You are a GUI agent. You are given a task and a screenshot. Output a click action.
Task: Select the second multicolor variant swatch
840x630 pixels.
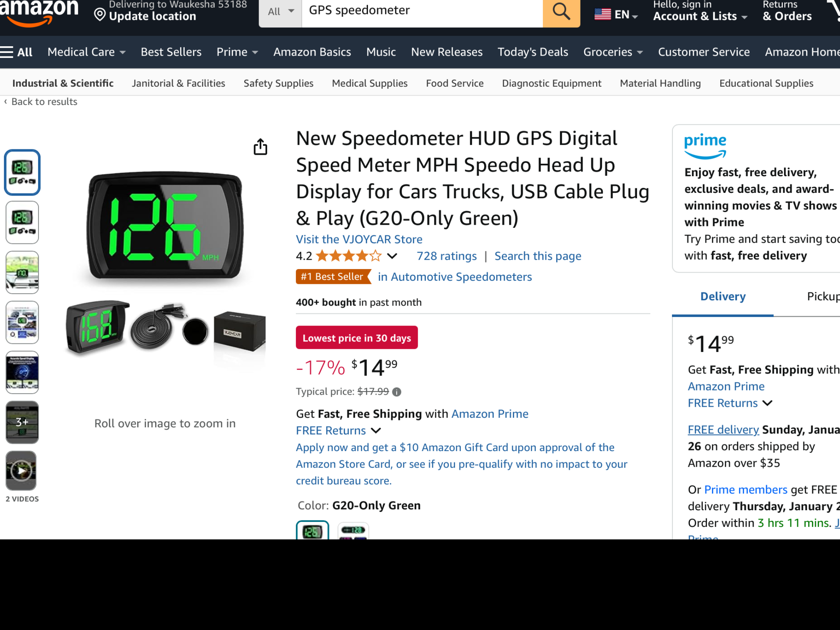353,531
